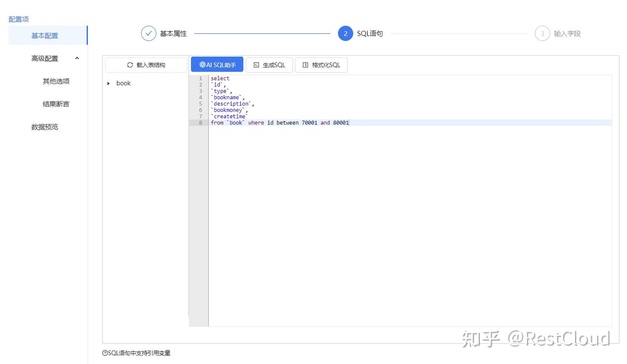The height and width of the screenshot is (364, 627).
Task: Click step 3 circle icon
Action: pos(542,34)
